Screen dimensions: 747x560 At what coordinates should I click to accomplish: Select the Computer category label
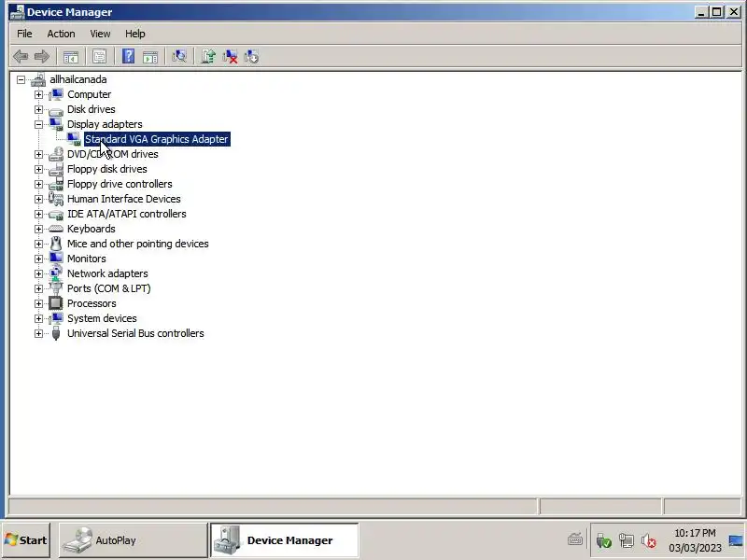[89, 94]
